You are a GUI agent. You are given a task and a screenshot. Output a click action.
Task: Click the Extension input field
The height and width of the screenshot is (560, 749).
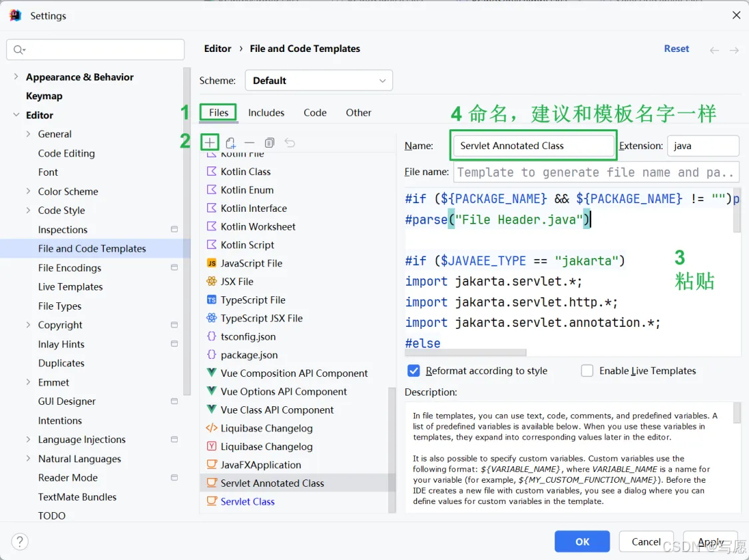(702, 146)
